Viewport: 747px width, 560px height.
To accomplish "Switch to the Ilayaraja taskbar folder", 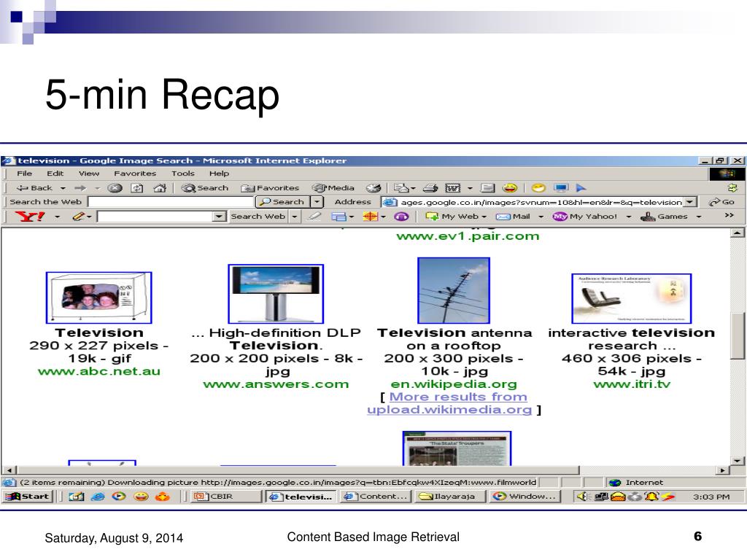I will click(450, 497).
